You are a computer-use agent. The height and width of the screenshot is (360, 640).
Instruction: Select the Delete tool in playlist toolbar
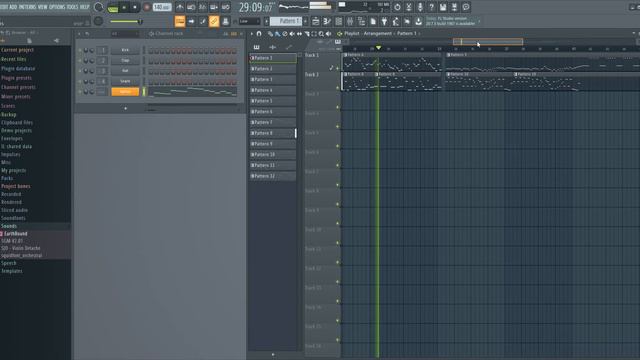tap(285, 34)
